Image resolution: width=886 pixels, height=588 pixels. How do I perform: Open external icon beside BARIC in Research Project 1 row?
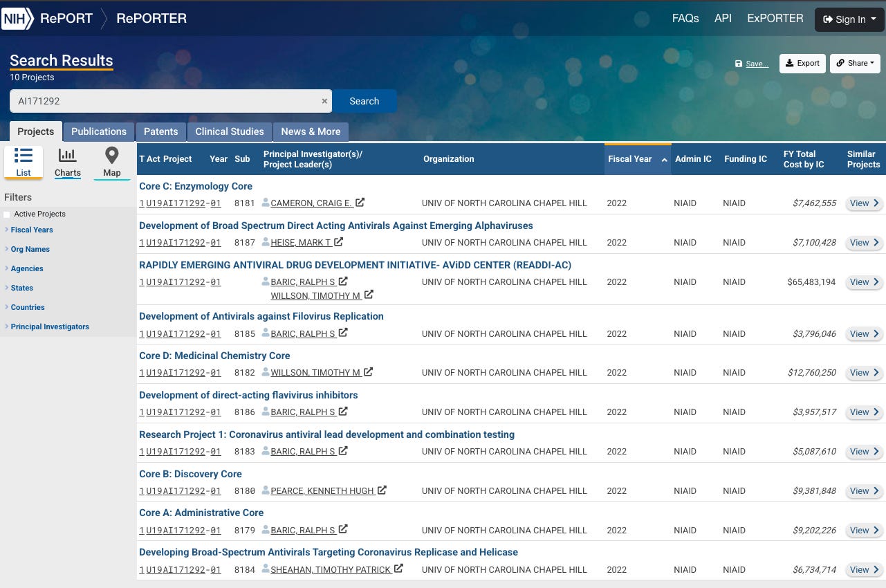(x=343, y=451)
